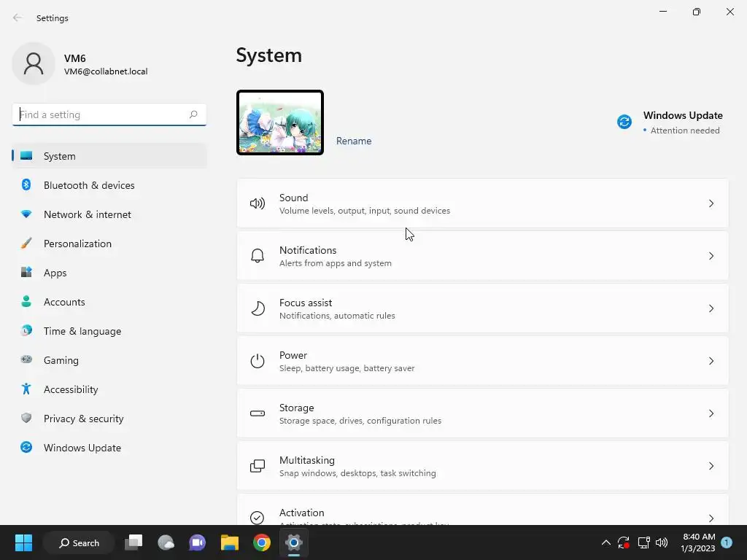Click "Sleep, battery usage, battery saver" text

pos(347,368)
